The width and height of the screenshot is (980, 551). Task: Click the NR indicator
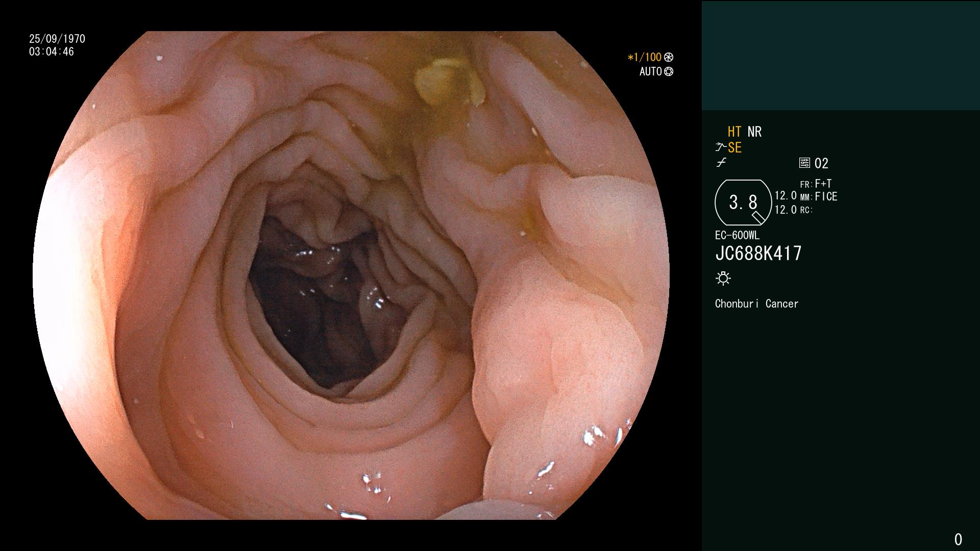tap(754, 132)
